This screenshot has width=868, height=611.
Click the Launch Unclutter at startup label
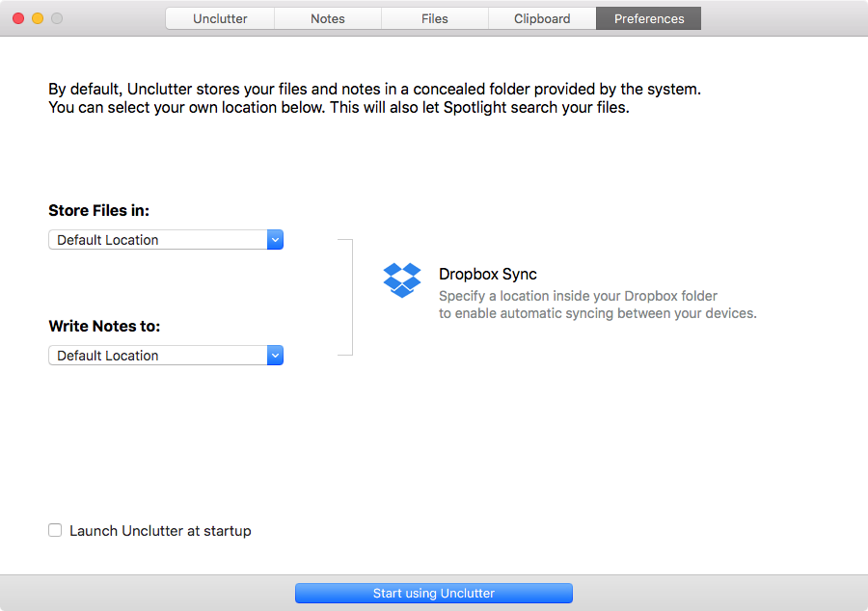(x=160, y=531)
